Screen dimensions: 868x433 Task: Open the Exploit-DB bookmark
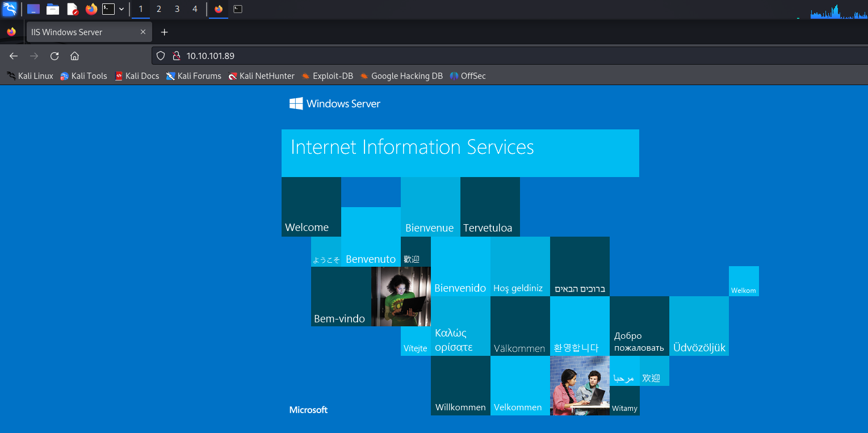[327, 76]
